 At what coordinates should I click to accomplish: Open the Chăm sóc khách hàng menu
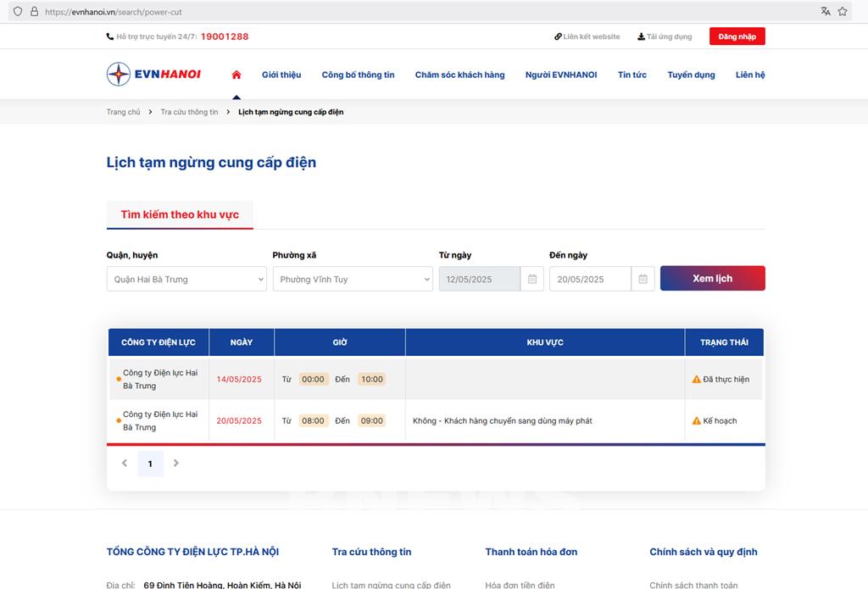459,75
